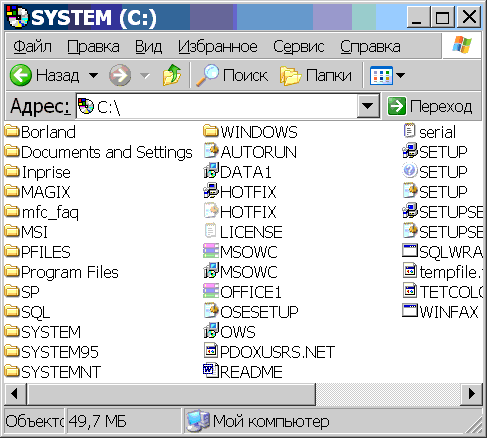Close the SYSTEM (C:) window

pos(469,17)
